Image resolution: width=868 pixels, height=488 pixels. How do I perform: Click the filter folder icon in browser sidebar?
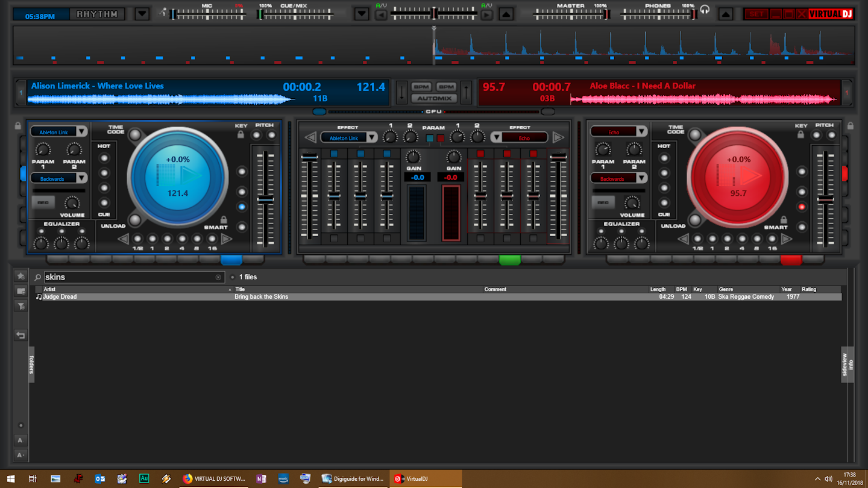click(20, 306)
